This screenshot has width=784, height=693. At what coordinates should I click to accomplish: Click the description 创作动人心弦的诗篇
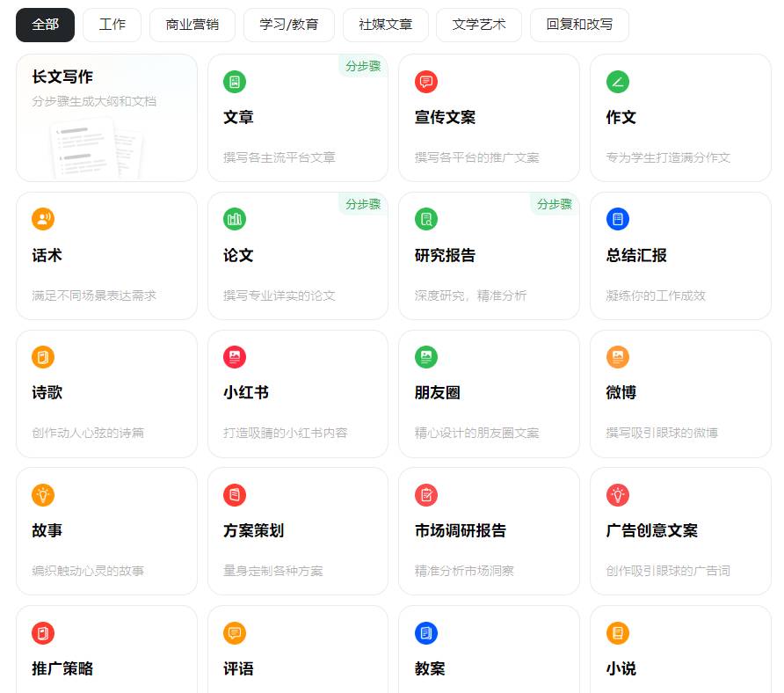(x=88, y=433)
